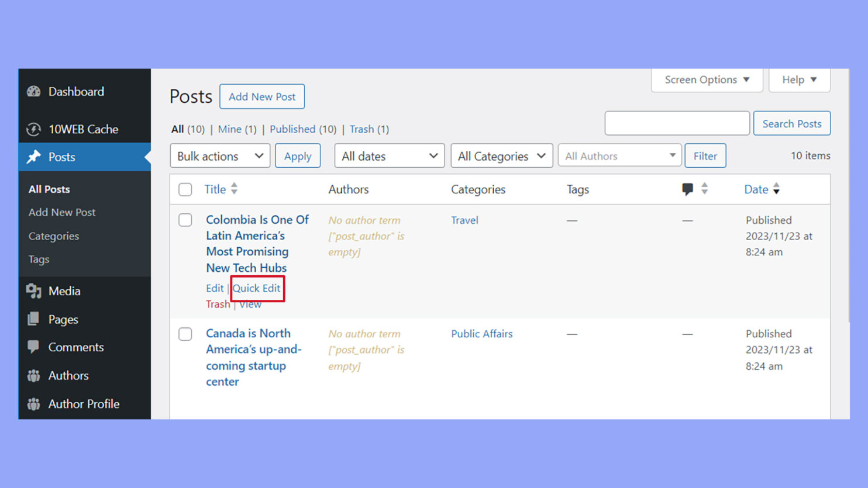
Task: Expand the All Categories filter dropdown
Action: 501,155
